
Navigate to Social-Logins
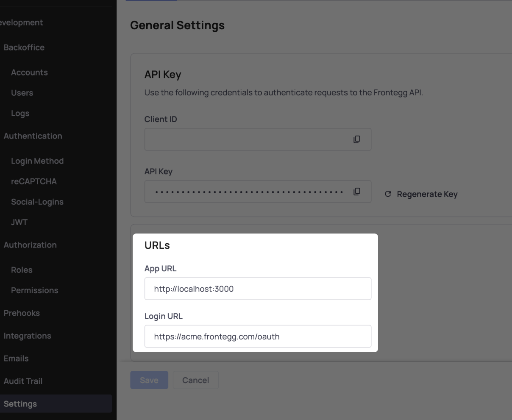[x=37, y=202]
